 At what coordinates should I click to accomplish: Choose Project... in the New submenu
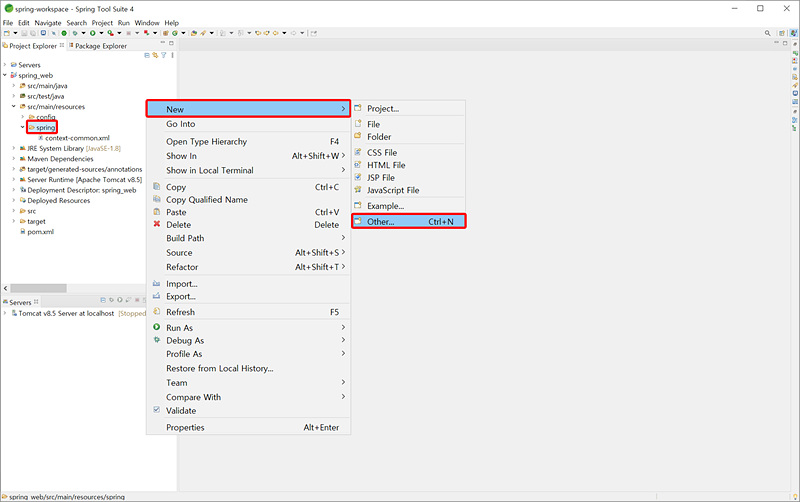pyautogui.click(x=409, y=108)
